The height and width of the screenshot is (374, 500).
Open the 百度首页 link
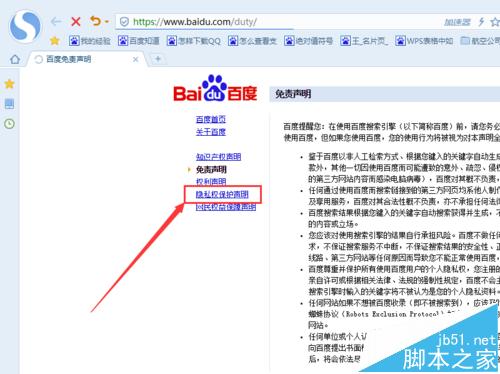pyautogui.click(x=211, y=119)
